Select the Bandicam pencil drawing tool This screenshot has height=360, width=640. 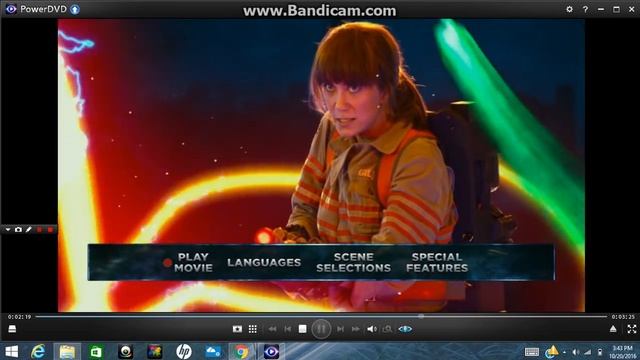29,230
